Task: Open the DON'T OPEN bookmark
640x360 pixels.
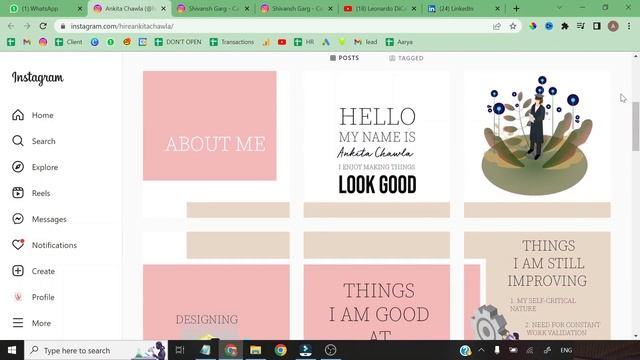Action: click(178, 42)
